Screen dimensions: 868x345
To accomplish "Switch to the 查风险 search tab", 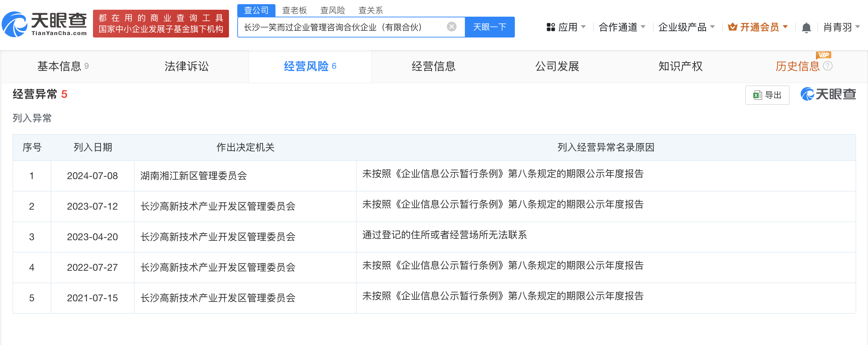I will 332,10.
